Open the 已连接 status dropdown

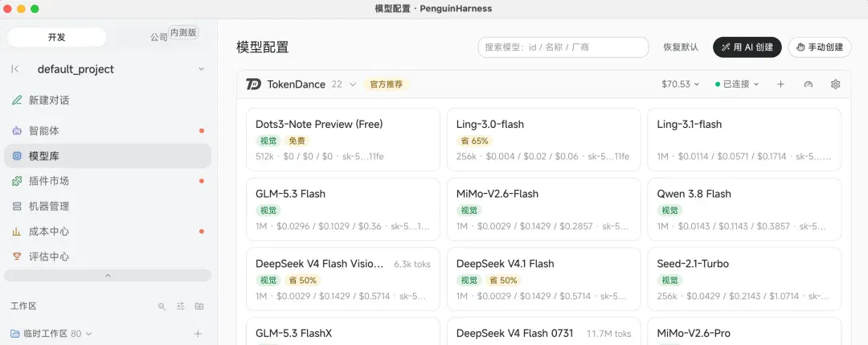[737, 84]
